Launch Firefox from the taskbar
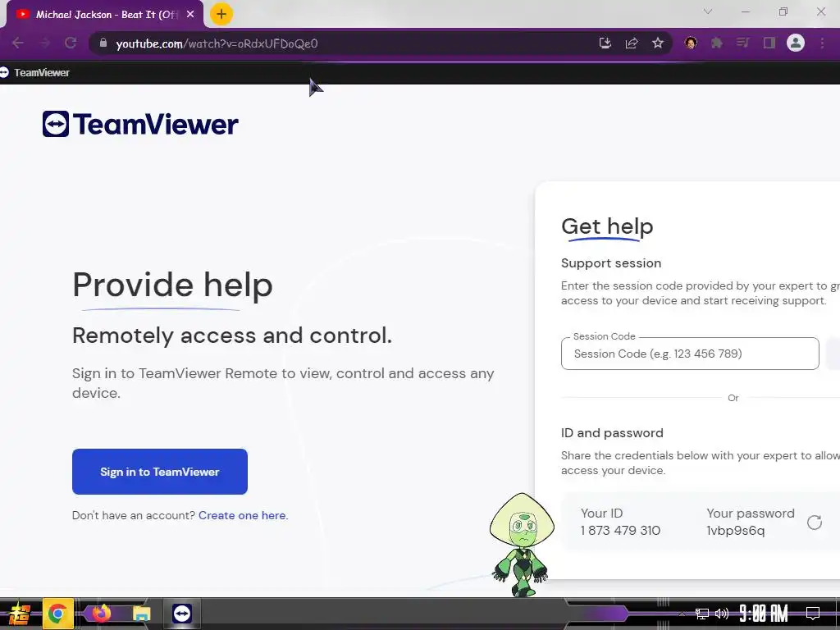The image size is (840, 630). [x=101, y=614]
